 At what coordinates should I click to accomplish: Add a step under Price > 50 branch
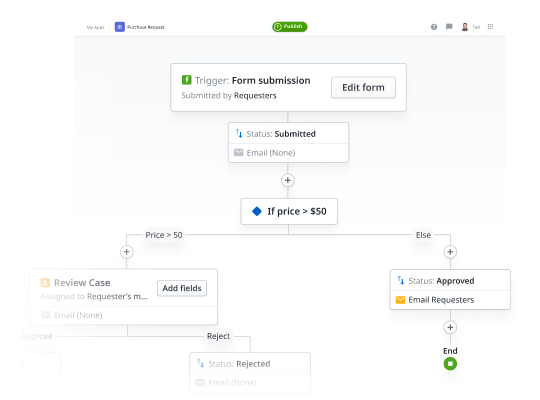click(127, 252)
